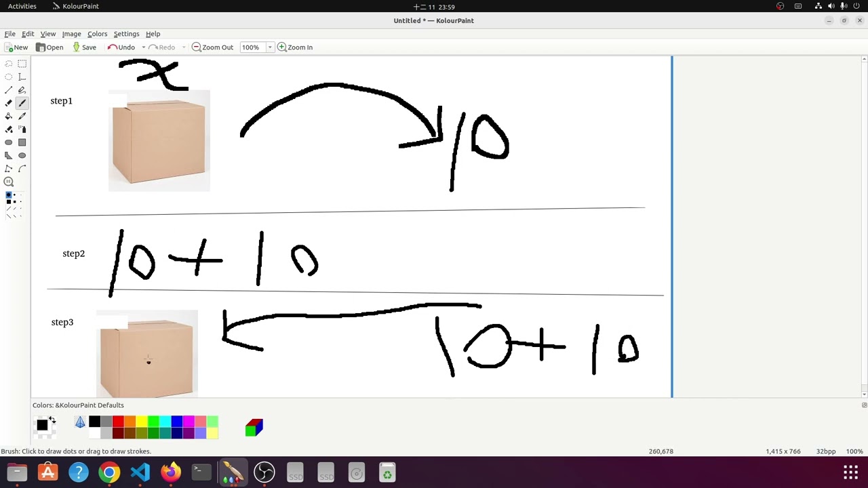
Task: Pick the white color swatch
Action: point(94,432)
